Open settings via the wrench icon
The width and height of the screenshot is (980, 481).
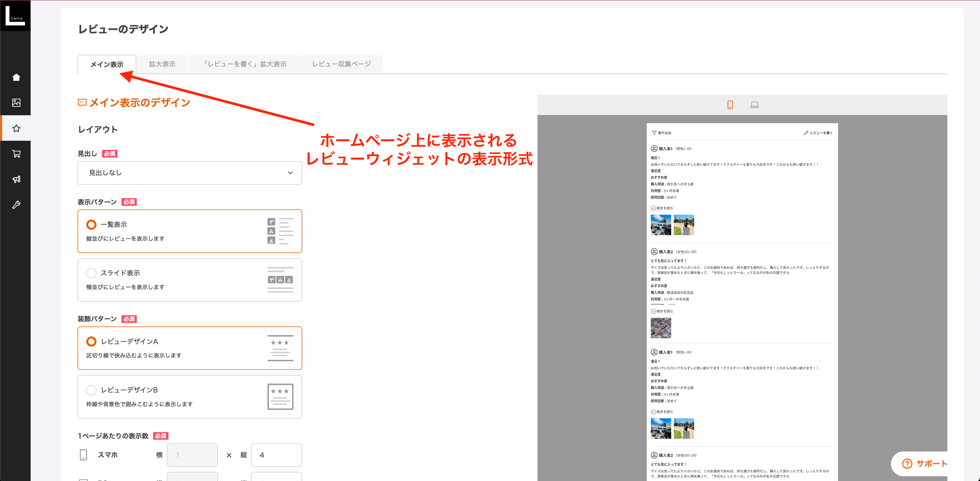point(16,205)
